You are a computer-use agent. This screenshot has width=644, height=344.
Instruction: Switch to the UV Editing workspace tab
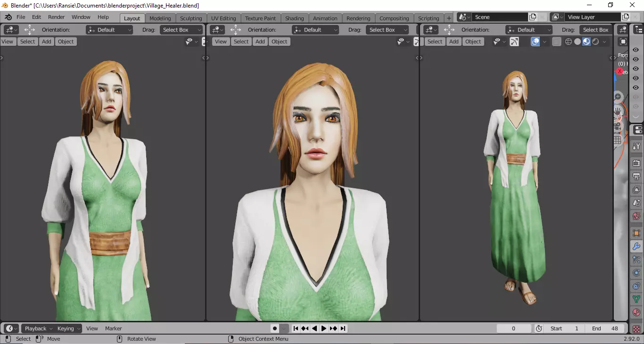pyautogui.click(x=223, y=18)
